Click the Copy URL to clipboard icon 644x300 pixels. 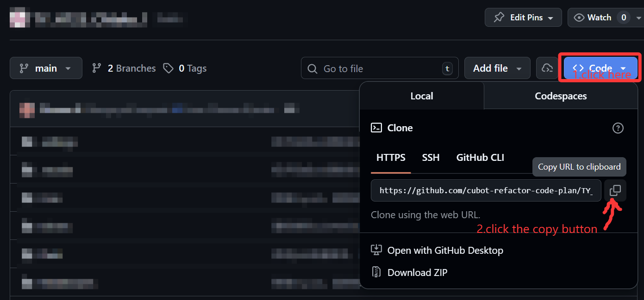(x=615, y=190)
